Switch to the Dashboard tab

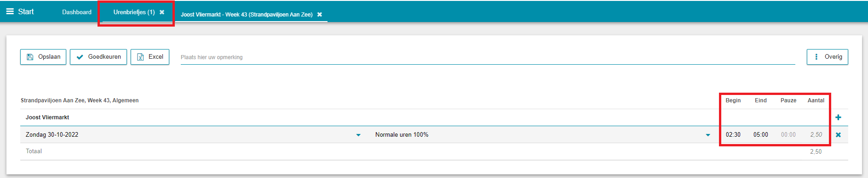point(77,12)
